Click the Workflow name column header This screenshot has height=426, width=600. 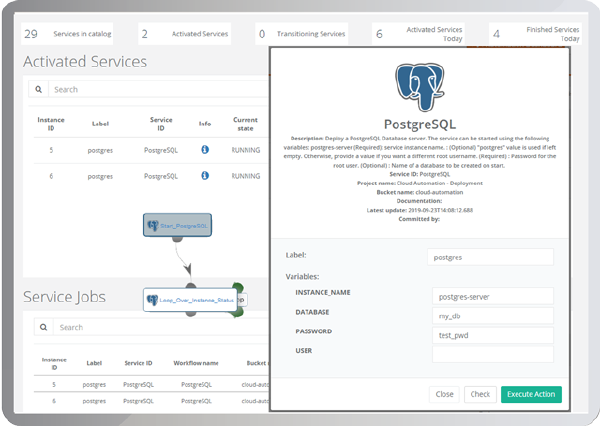pyautogui.click(x=196, y=363)
